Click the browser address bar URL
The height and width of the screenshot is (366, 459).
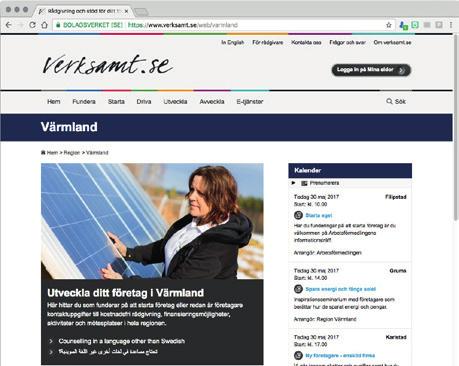[183, 25]
